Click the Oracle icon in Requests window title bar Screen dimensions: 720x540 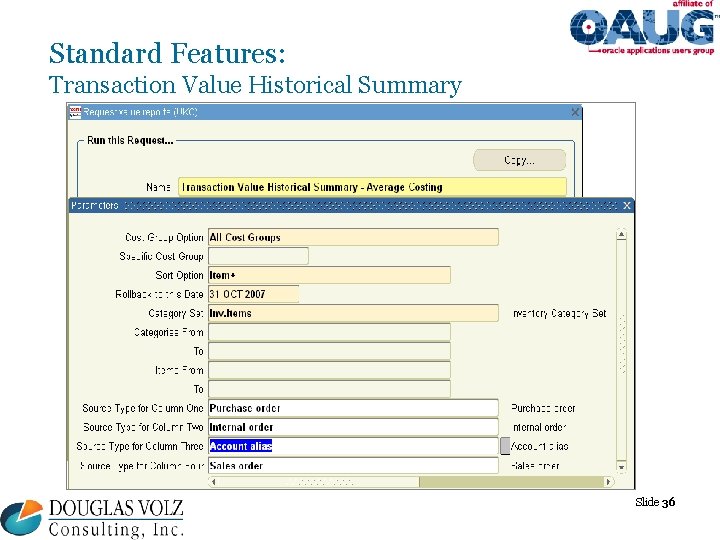75,112
